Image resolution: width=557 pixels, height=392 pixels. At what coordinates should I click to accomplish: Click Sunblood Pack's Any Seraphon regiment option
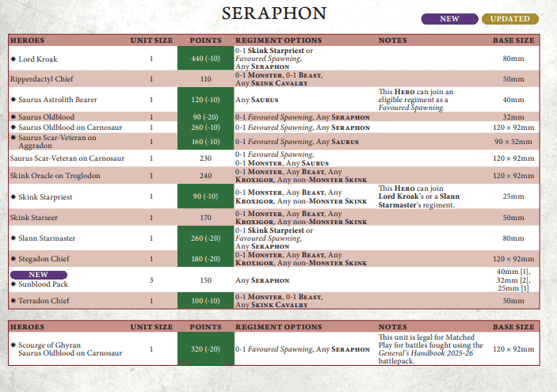pyautogui.click(x=262, y=280)
